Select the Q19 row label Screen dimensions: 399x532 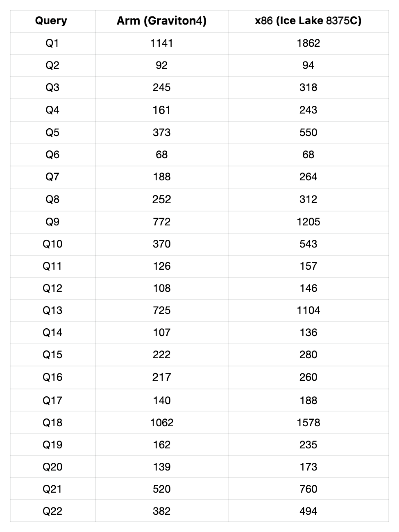pyautogui.click(x=52, y=445)
